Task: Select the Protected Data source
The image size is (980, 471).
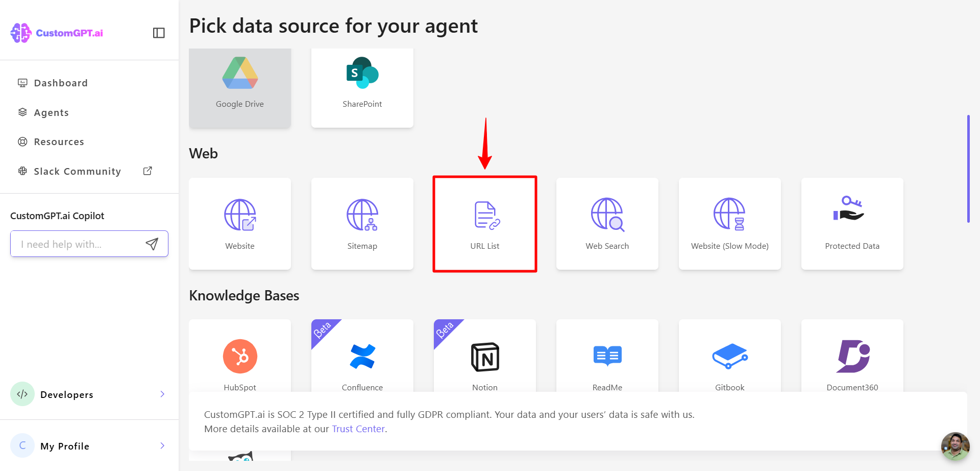Action: [852, 224]
